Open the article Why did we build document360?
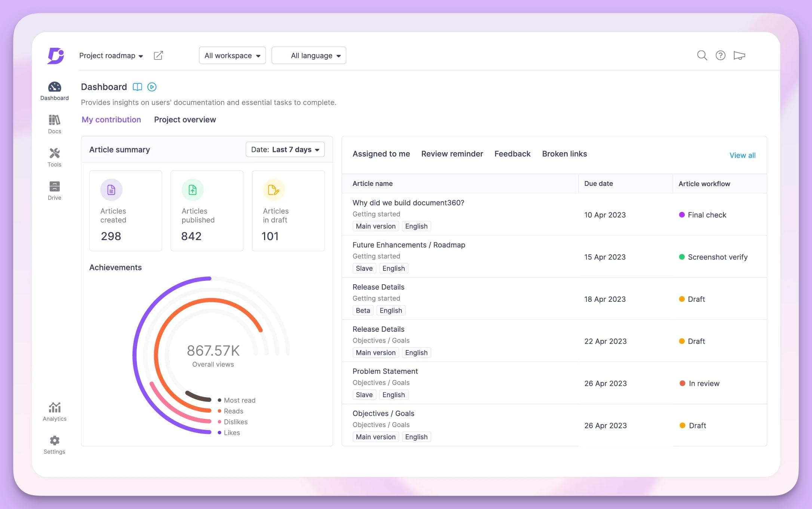Viewport: 812px width, 509px height. coord(408,203)
